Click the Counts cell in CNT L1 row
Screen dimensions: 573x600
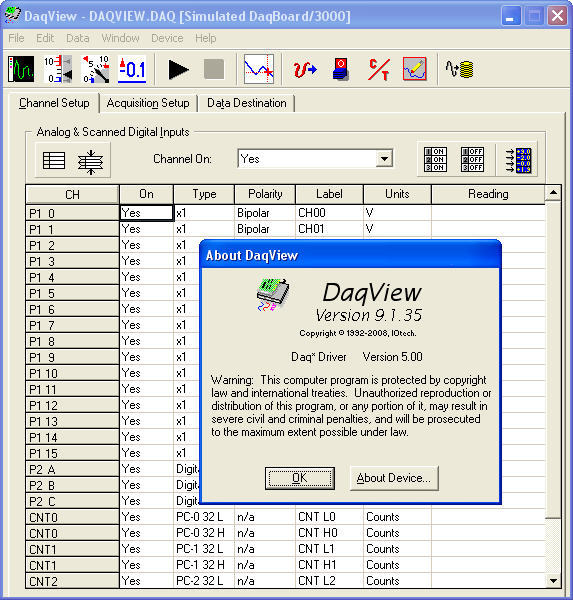tap(397, 549)
